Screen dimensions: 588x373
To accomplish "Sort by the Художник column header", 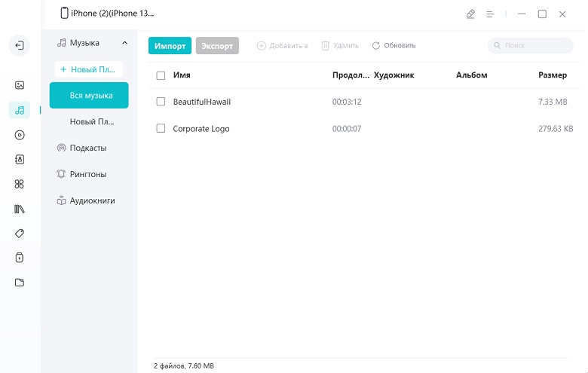I will (x=394, y=75).
